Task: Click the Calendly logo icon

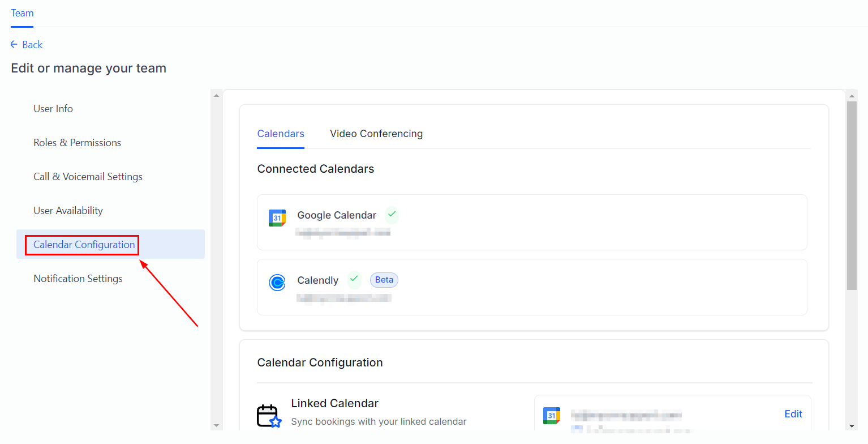Action: tap(277, 282)
